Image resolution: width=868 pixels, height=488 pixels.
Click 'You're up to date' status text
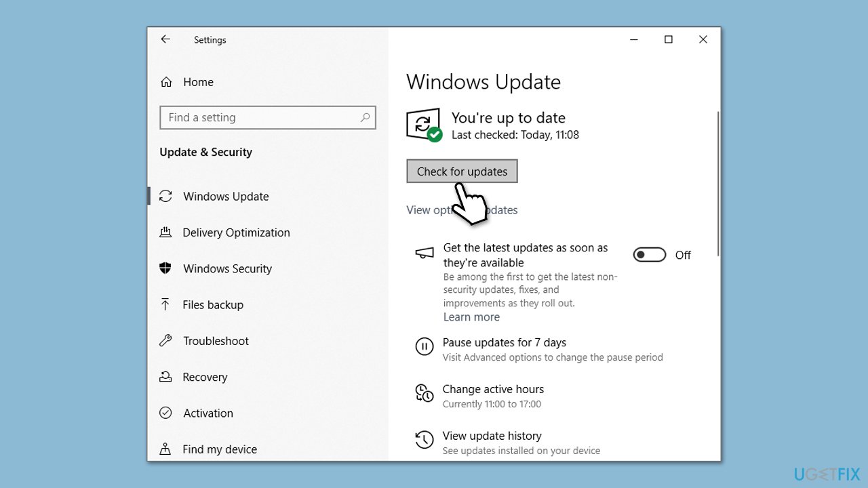(509, 118)
